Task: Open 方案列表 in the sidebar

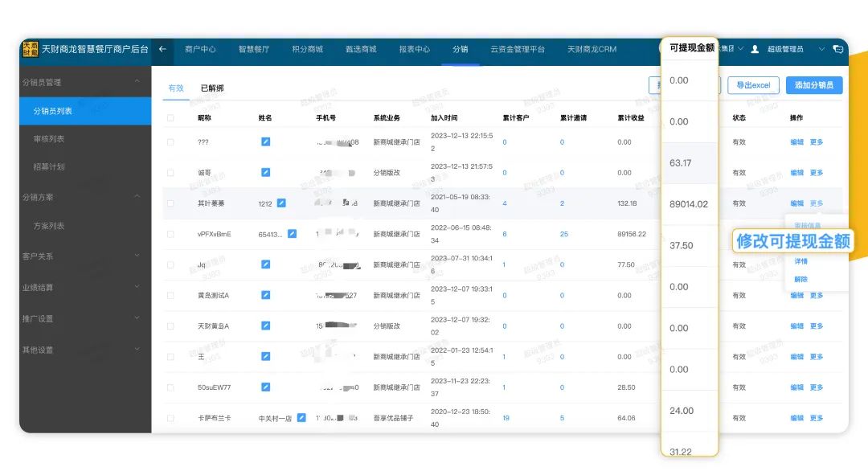Action: point(49,226)
